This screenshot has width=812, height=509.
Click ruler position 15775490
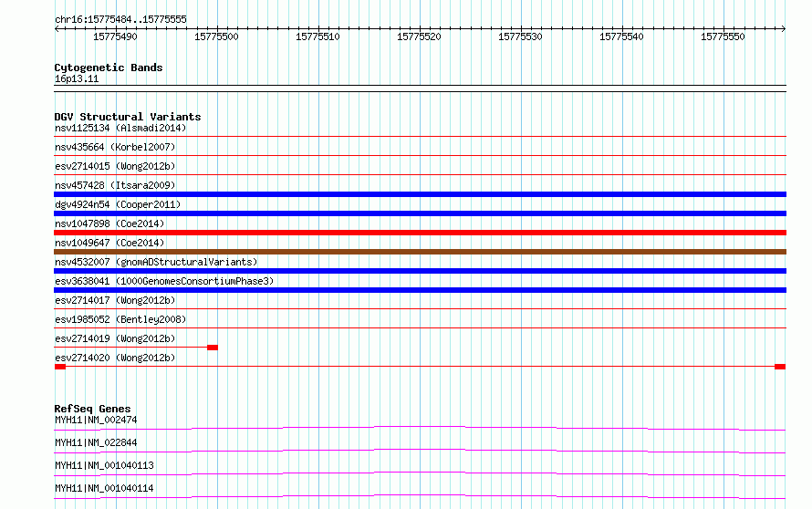(x=115, y=36)
